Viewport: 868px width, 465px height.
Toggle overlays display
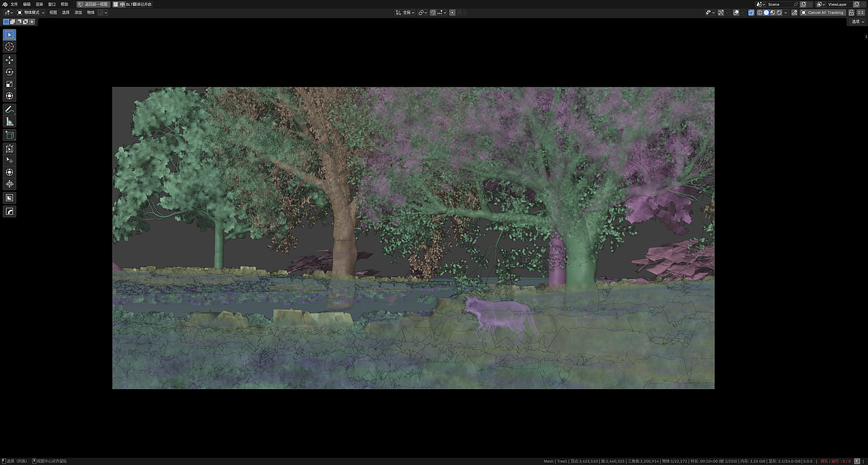(736, 12)
